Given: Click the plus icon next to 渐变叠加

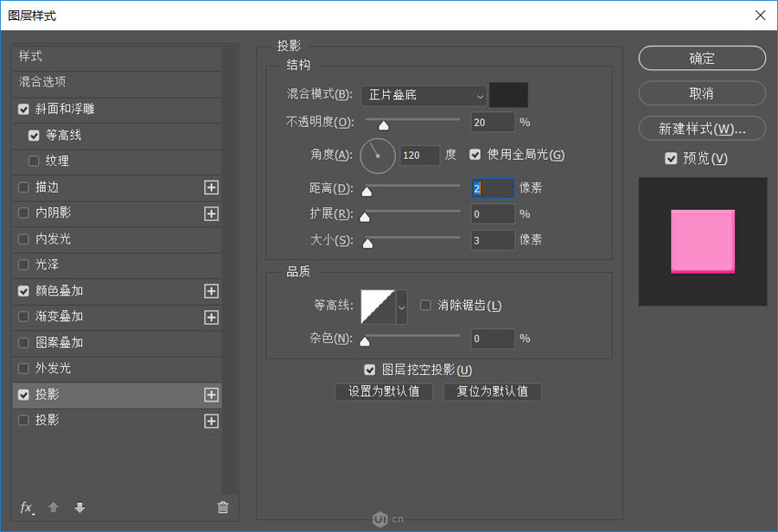Looking at the screenshot, I should point(212,317).
